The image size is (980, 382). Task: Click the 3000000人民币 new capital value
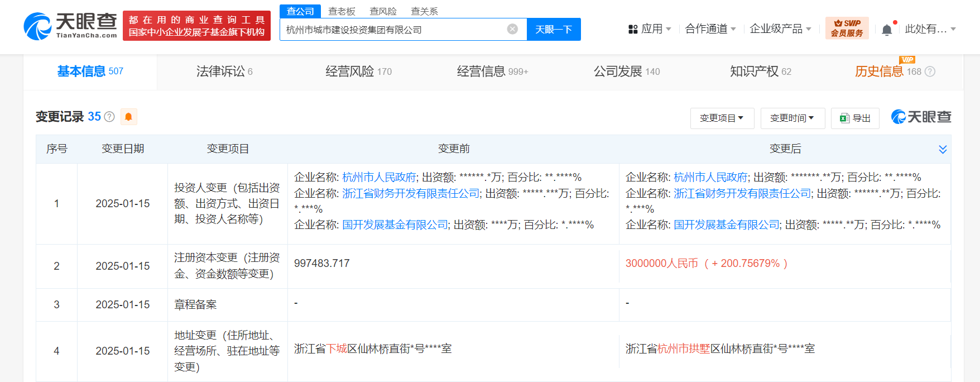pos(707,263)
